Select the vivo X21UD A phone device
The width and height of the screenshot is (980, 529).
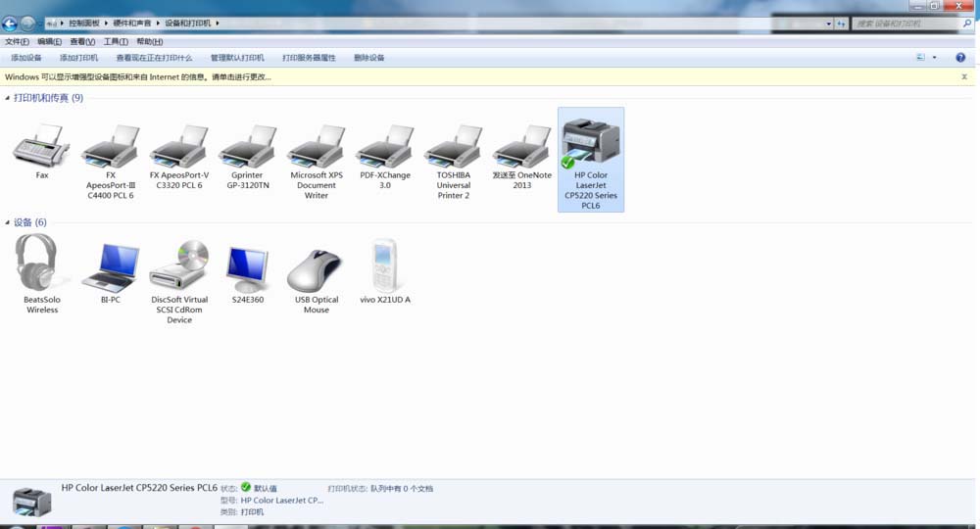[384, 265]
